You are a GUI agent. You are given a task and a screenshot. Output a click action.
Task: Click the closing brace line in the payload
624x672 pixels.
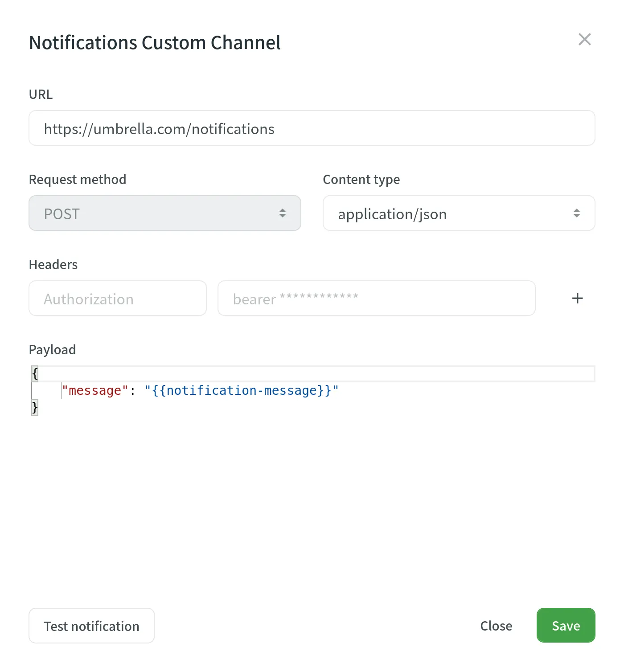[x=34, y=407]
